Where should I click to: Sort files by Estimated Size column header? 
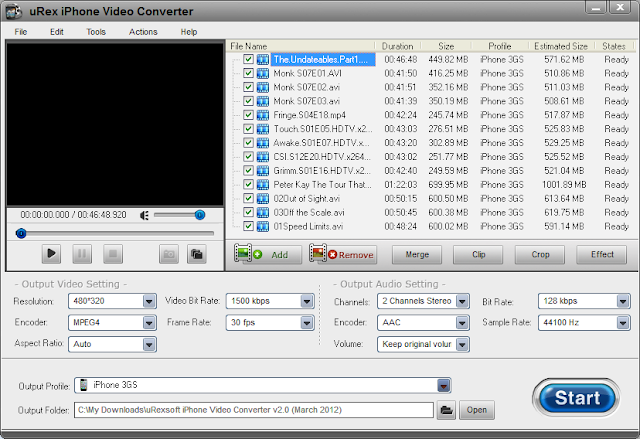point(561,46)
